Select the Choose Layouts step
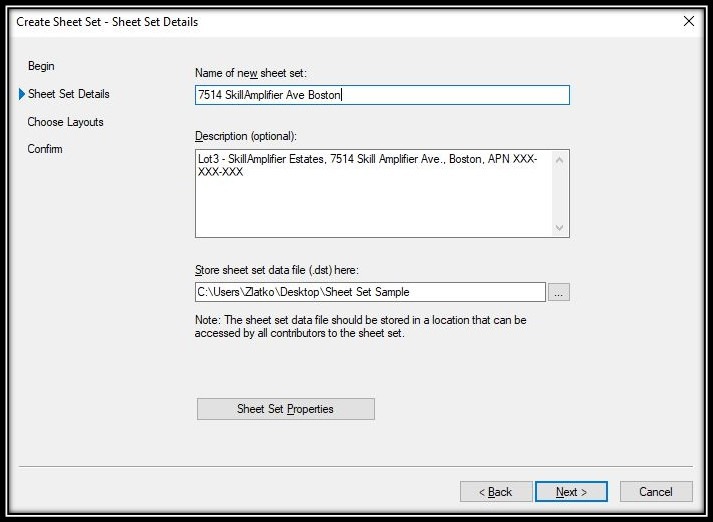Image resolution: width=713 pixels, height=522 pixels. tap(65, 122)
